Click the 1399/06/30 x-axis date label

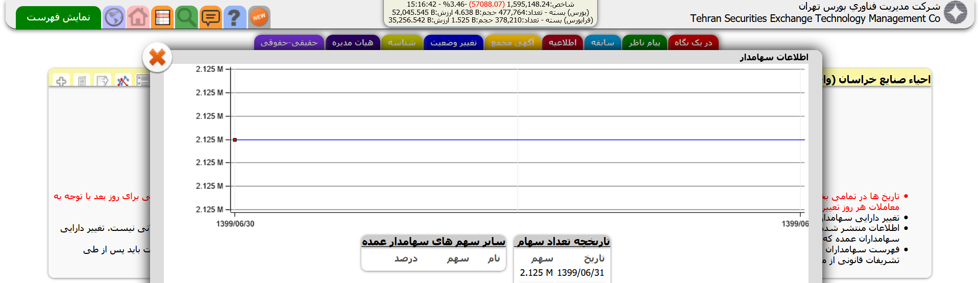(235, 224)
